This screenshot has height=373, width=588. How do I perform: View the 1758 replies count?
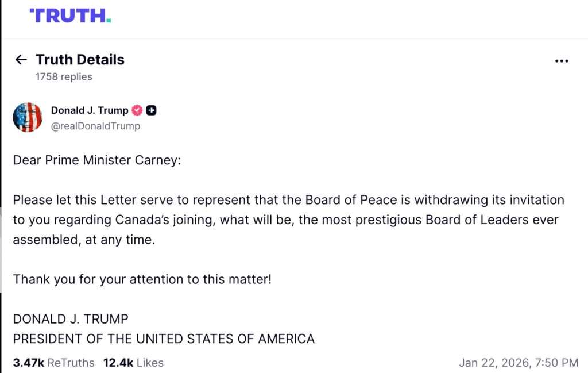pos(64,76)
